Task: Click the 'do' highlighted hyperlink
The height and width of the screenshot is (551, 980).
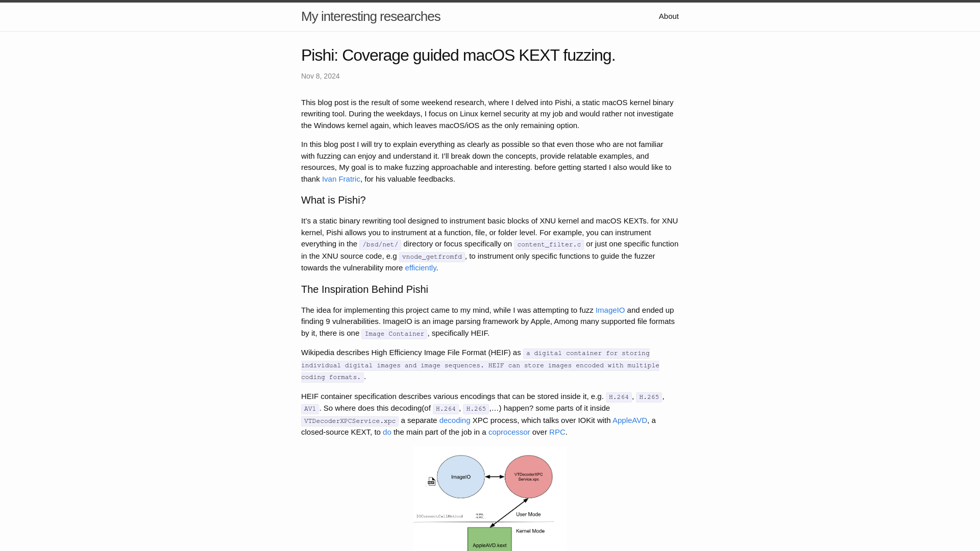Action: 387,432
